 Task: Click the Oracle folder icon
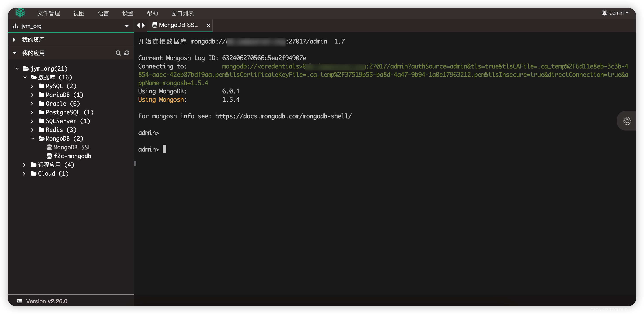click(42, 103)
